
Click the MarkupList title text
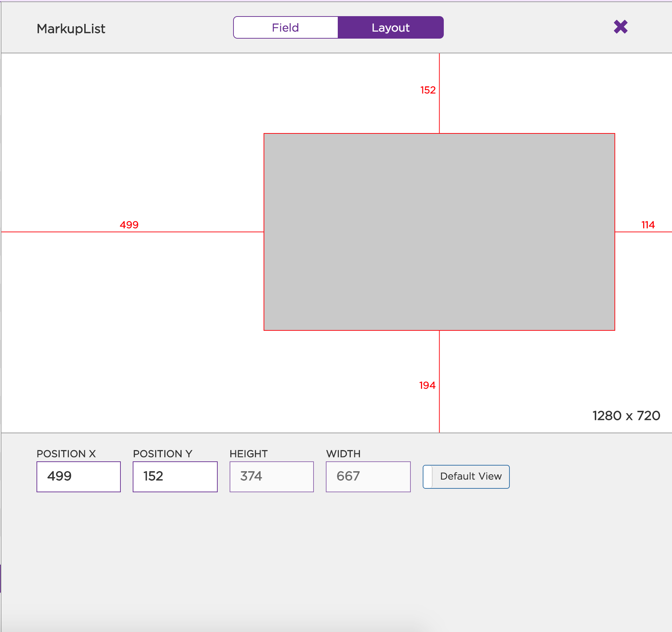pyautogui.click(x=71, y=28)
